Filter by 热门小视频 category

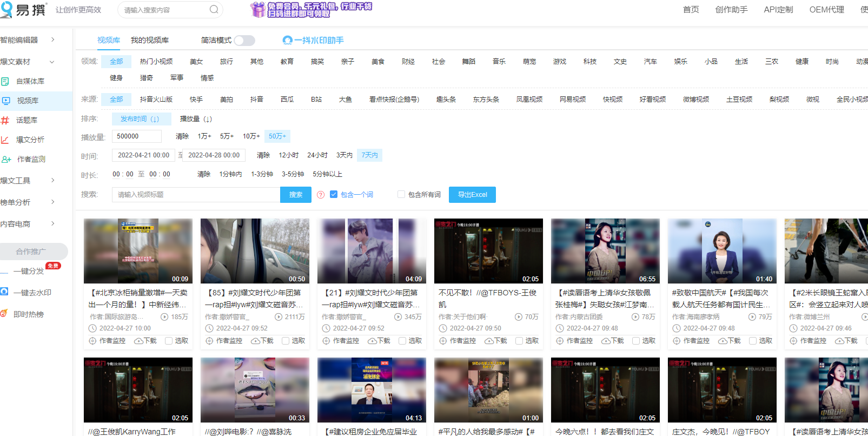[x=156, y=62]
